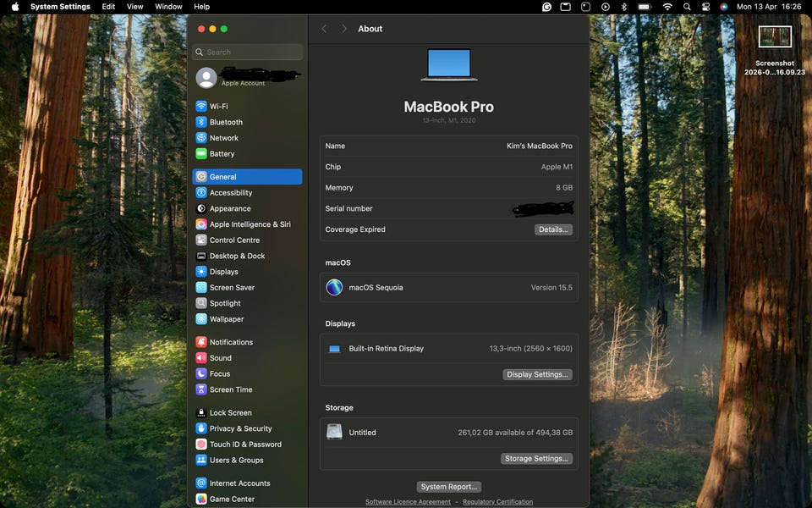This screenshot has width=812, height=508.
Task: Open the Regulatory Certification link
Action: coord(497,502)
